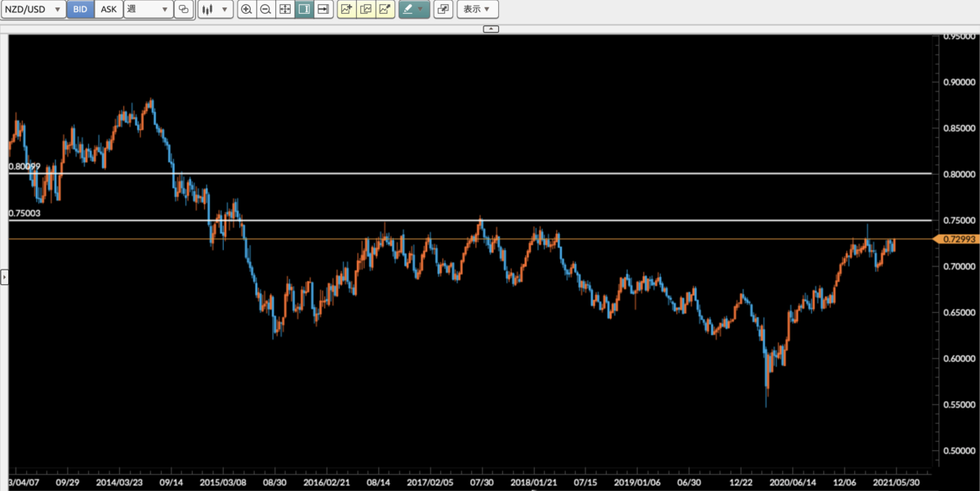Click the 0.72993 current price tag
The height and width of the screenshot is (491, 980).
[x=957, y=239]
